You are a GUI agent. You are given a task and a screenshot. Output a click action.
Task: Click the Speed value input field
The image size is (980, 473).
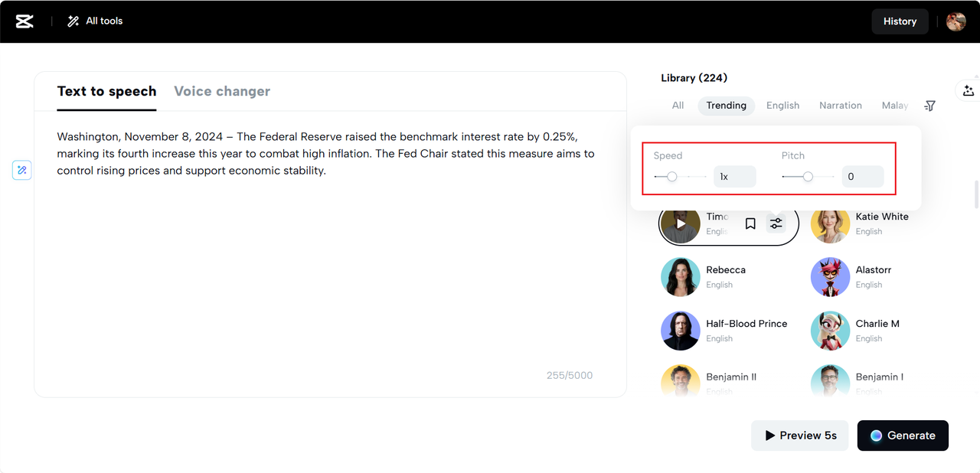pyautogui.click(x=734, y=177)
